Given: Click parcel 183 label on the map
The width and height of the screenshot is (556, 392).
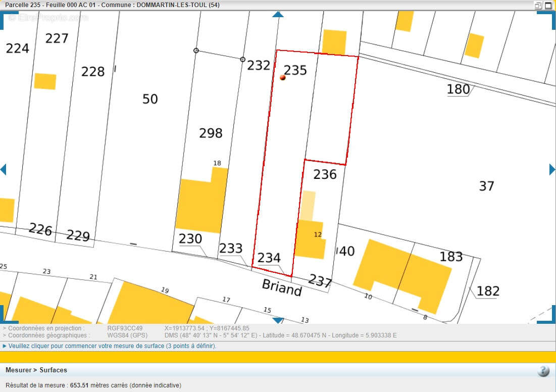Looking at the screenshot, I should tap(451, 257).
